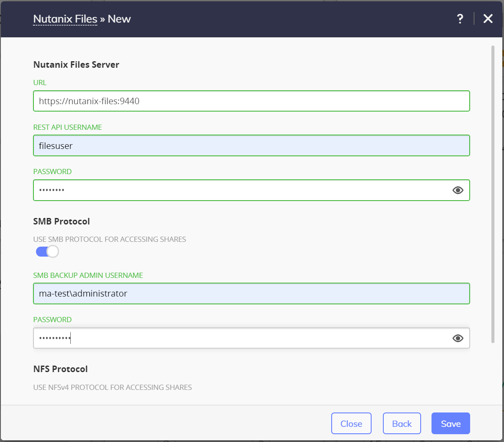Click the 'Nutanix Files Server' heading
Image resolution: width=504 pixels, height=442 pixels.
click(x=76, y=65)
